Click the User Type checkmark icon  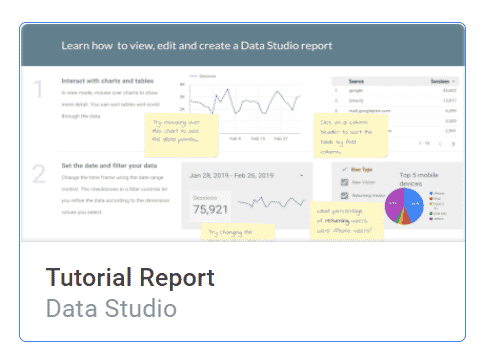click(345, 169)
